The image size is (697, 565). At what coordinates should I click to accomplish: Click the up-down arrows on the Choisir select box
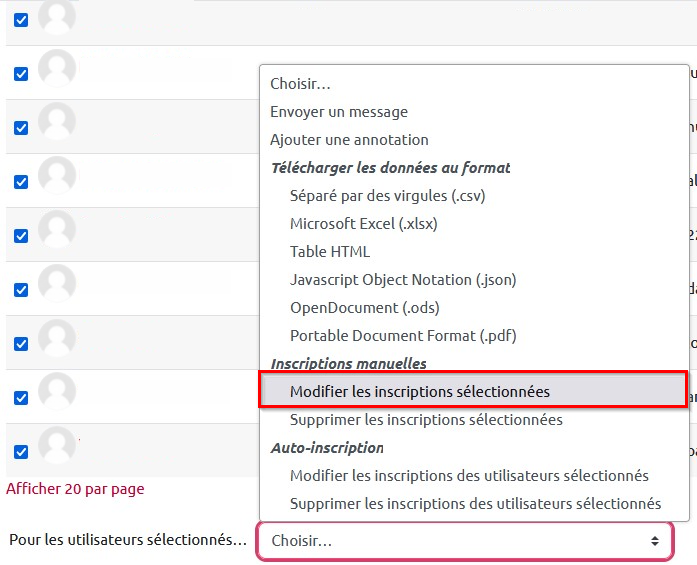pos(655,541)
